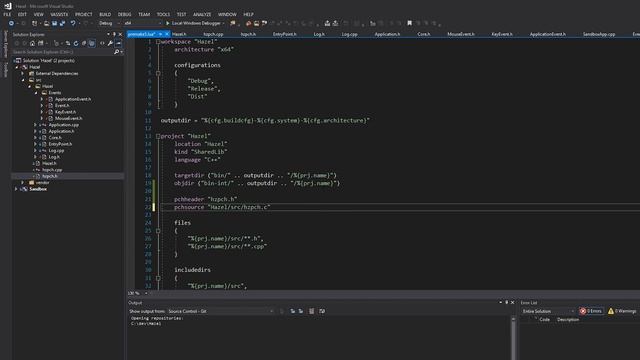The width and height of the screenshot is (640, 360).
Task: Click the Navigate Backward toolbar icon
Action: (x=11, y=23)
